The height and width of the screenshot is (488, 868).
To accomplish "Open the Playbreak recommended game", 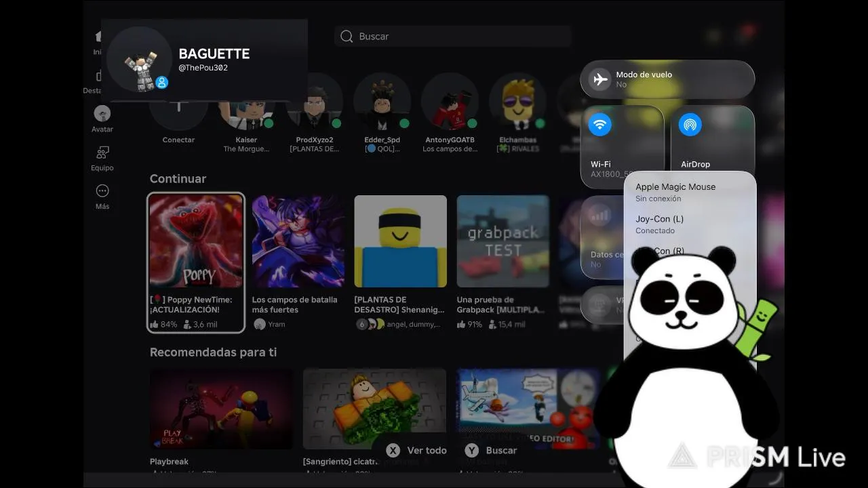I will tap(222, 418).
